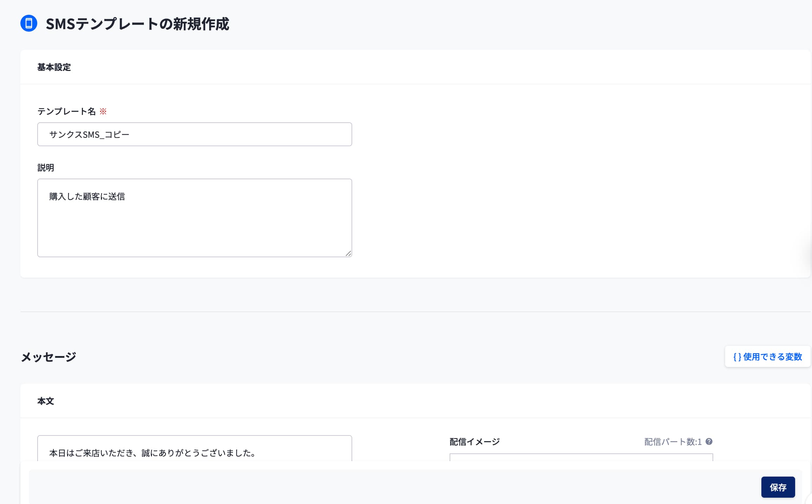812x504 pixels.
Task: Open the 使用できる変数 variables panel
Action: click(768, 357)
